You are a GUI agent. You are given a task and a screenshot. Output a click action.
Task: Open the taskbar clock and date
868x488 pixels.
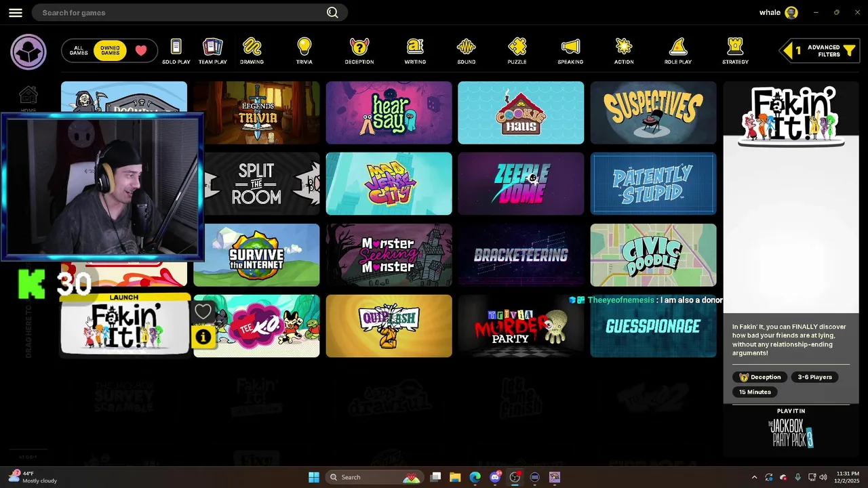pyautogui.click(x=848, y=477)
